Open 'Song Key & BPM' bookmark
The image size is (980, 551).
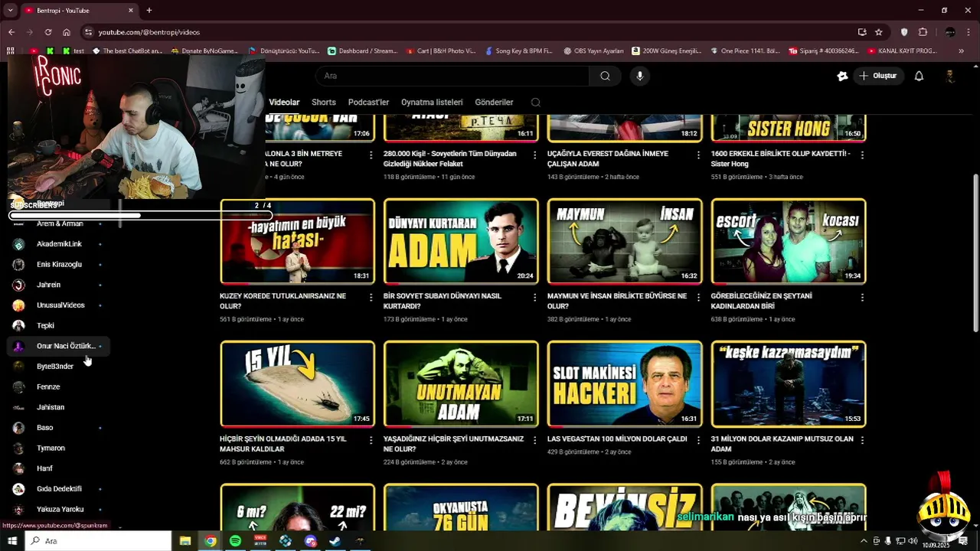tap(518, 51)
